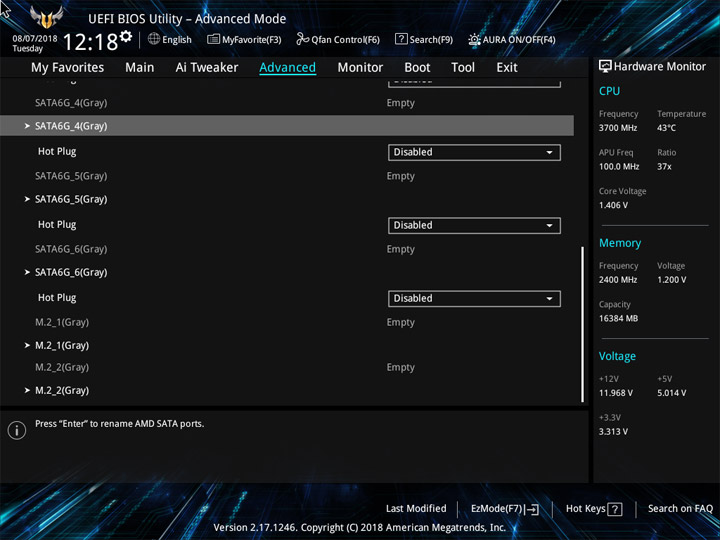Screen dimensions: 720x540
Task: Click the Core Voltage 1.406 V value
Action: tap(613, 205)
